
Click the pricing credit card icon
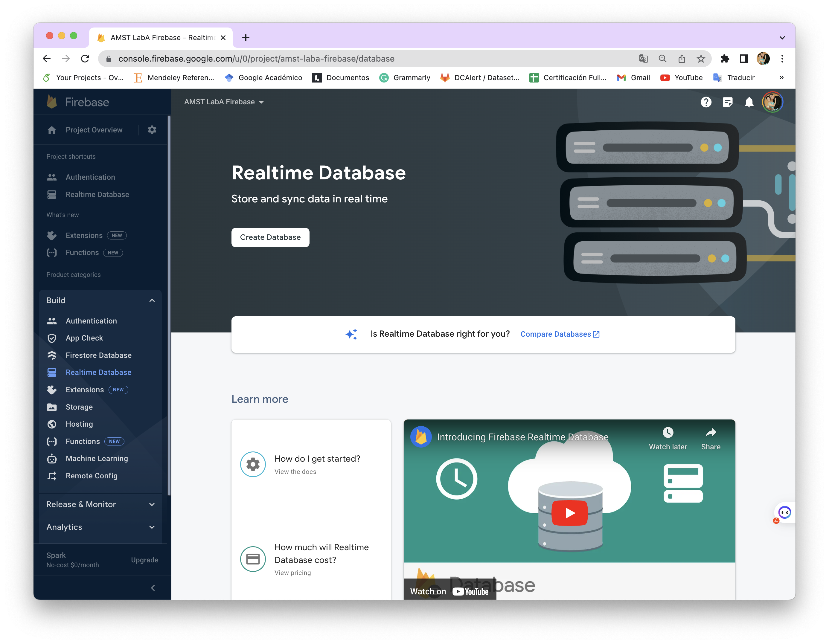(x=253, y=558)
